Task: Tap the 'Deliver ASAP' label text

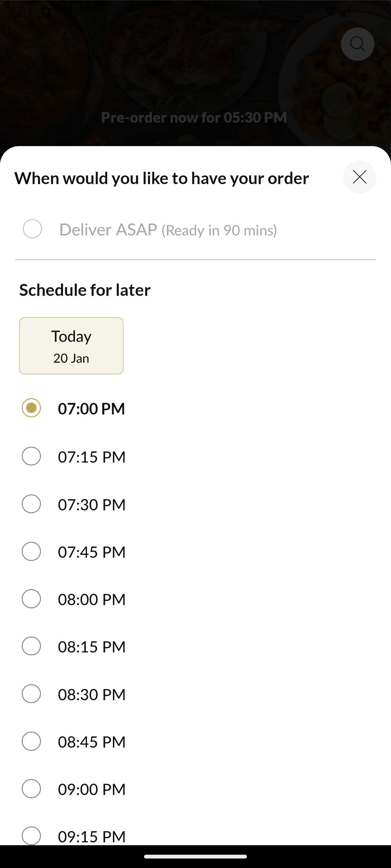Action: (x=108, y=230)
